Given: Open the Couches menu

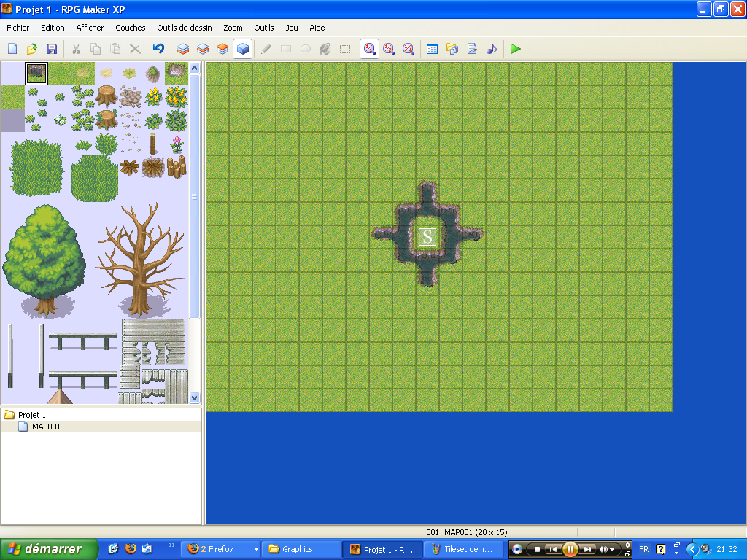Looking at the screenshot, I should (x=130, y=28).
